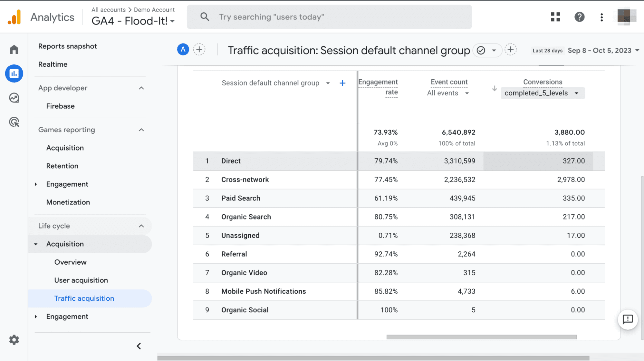The height and width of the screenshot is (361, 644).
Task: Open the User acquisition report
Action: coord(81,280)
